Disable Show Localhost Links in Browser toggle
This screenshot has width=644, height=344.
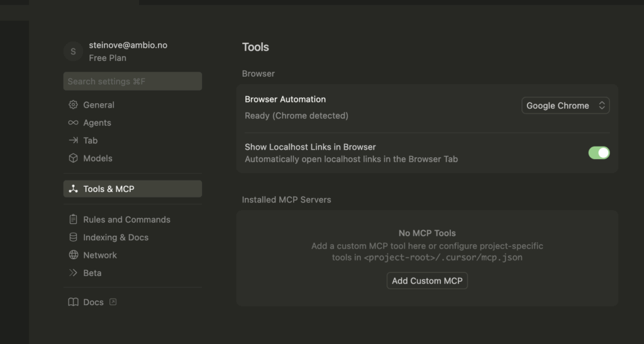599,153
